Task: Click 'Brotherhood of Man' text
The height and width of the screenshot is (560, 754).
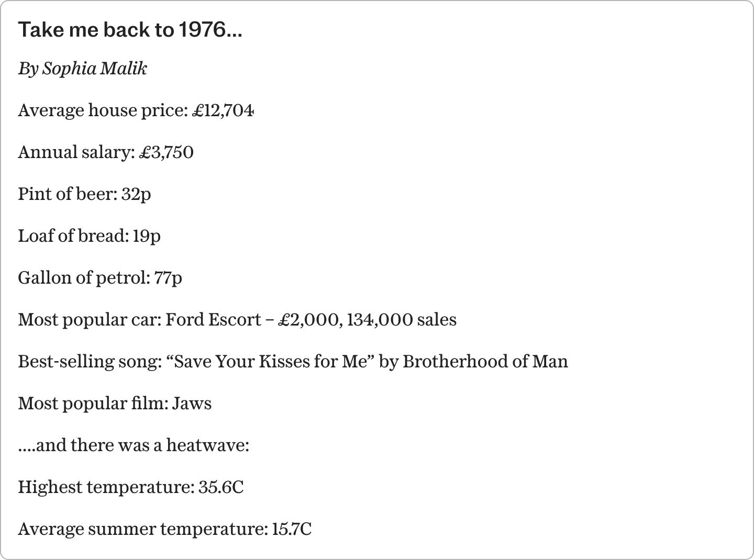Action: 485,362
